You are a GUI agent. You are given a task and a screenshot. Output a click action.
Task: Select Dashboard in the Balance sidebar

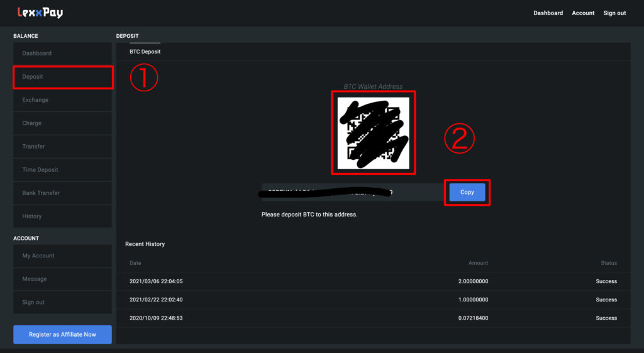pos(62,53)
